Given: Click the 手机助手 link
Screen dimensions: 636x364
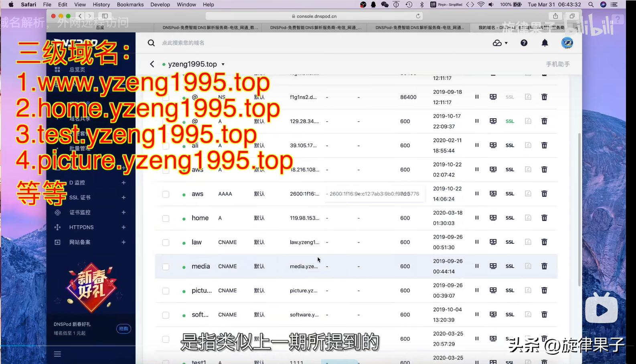Looking at the screenshot, I should click(x=558, y=64).
